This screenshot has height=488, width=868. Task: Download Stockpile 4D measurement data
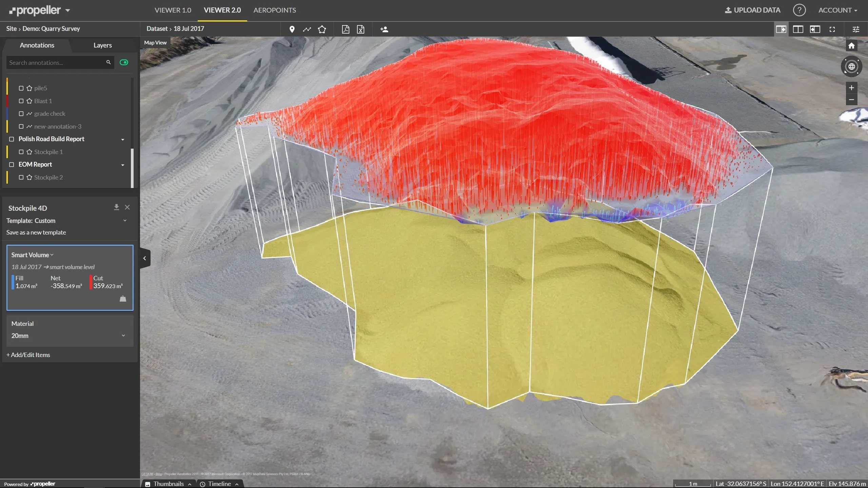tap(116, 207)
